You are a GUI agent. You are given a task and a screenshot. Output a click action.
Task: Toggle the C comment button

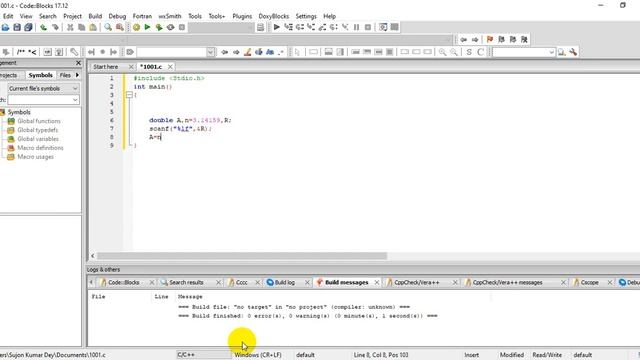point(480,52)
